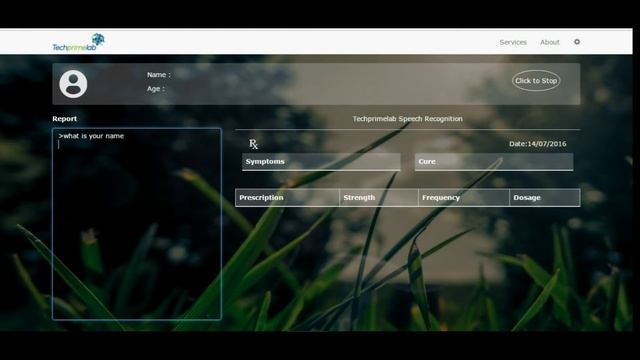Click the Strength column header
Viewport: 640px width, 360px height.
click(x=379, y=198)
